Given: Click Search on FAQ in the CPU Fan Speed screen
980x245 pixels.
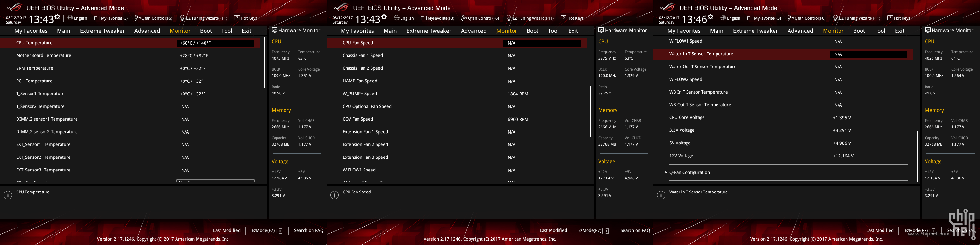Looking at the screenshot, I should coord(635,231).
